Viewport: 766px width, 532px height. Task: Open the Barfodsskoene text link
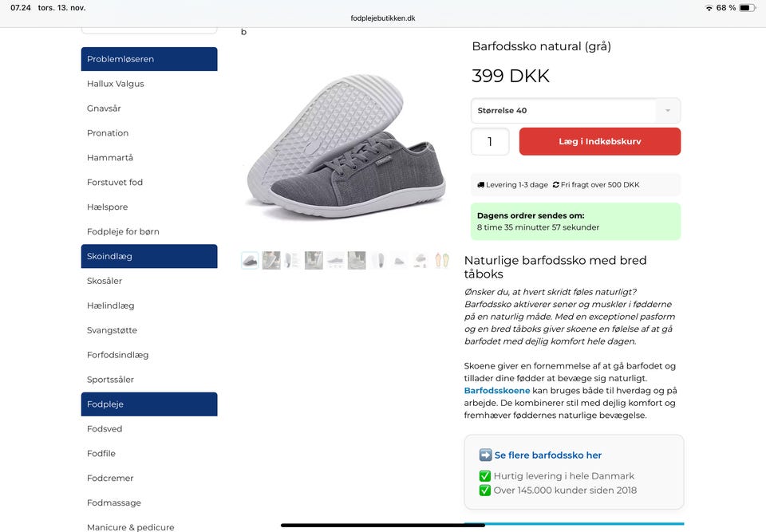496,391
